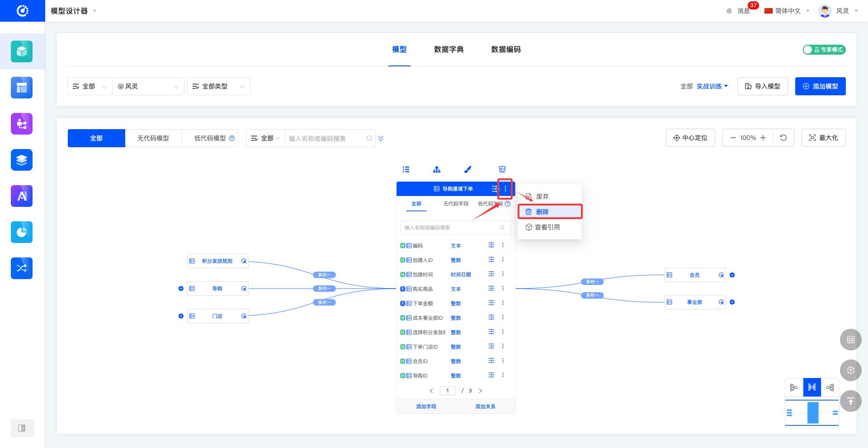Image resolution: width=868 pixels, height=448 pixels.
Task: Click the 最大化 button
Action: 824,138
